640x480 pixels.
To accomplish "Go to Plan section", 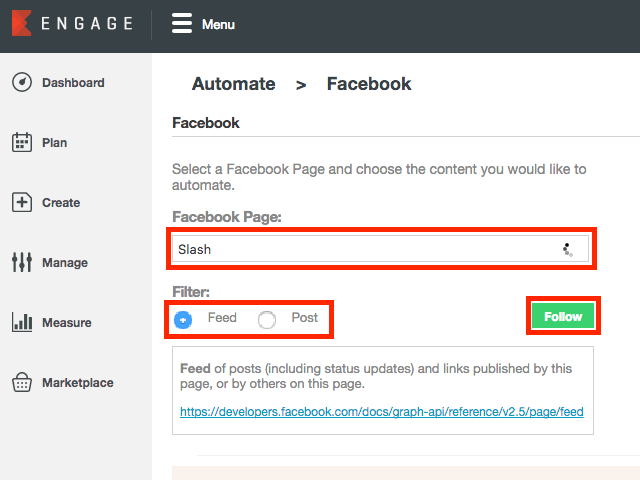I will tap(55, 143).
